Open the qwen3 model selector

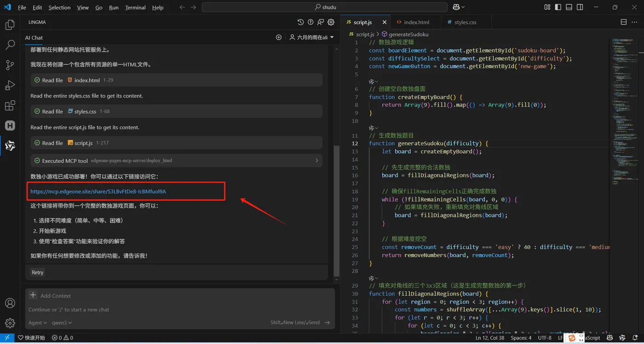[62, 323]
